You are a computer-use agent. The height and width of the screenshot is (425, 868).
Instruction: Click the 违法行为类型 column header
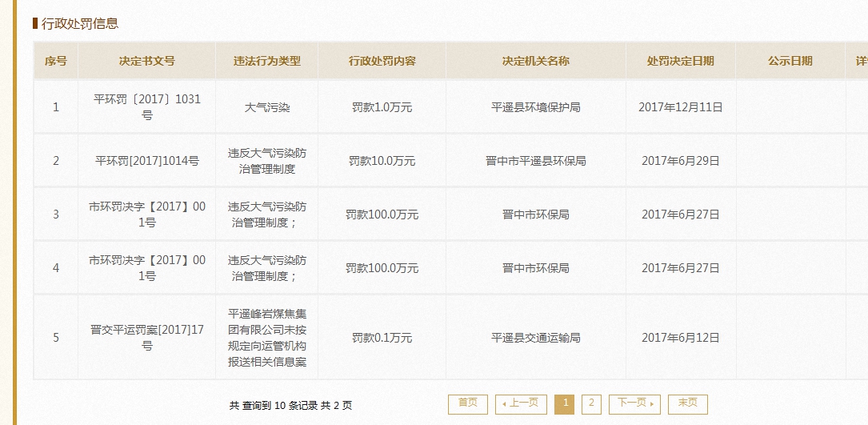tap(267, 61)
